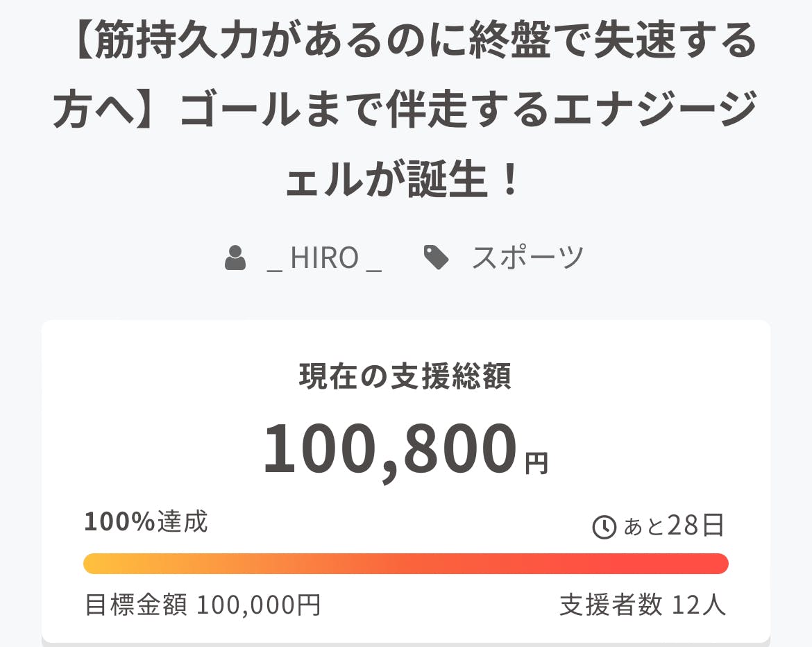Click the small 円 unit after 100,800
The width and height of the screenshot is (812, 647).
coord(536,463)
